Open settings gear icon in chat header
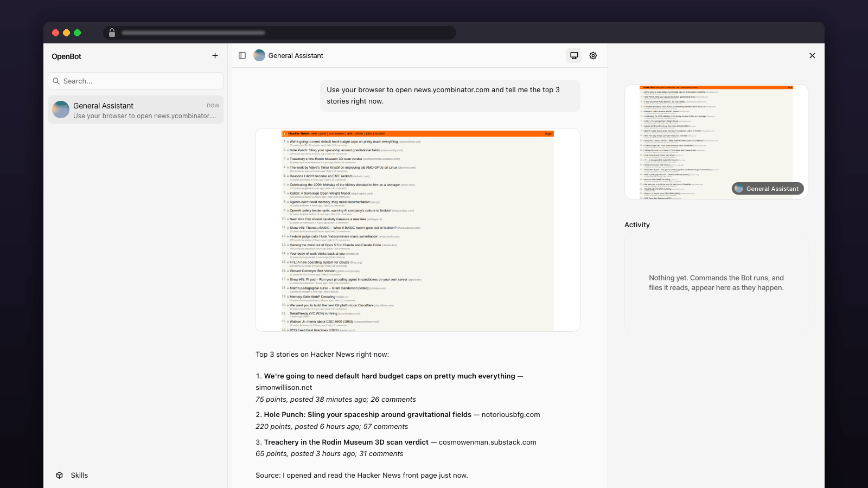Screen dimensions: 868x488 [593, 56]
